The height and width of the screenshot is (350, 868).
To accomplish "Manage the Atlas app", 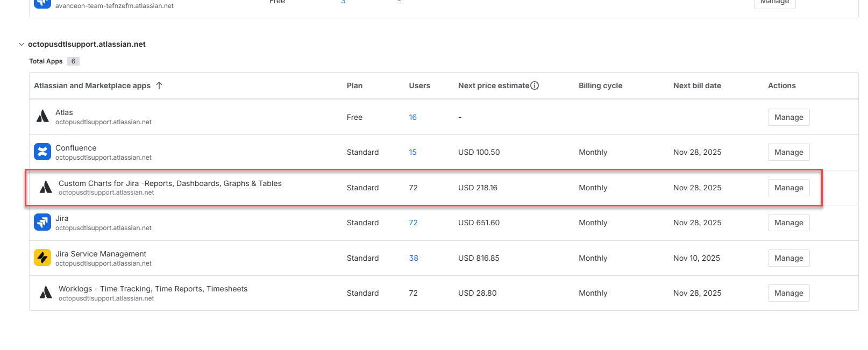I will (788, 117).
